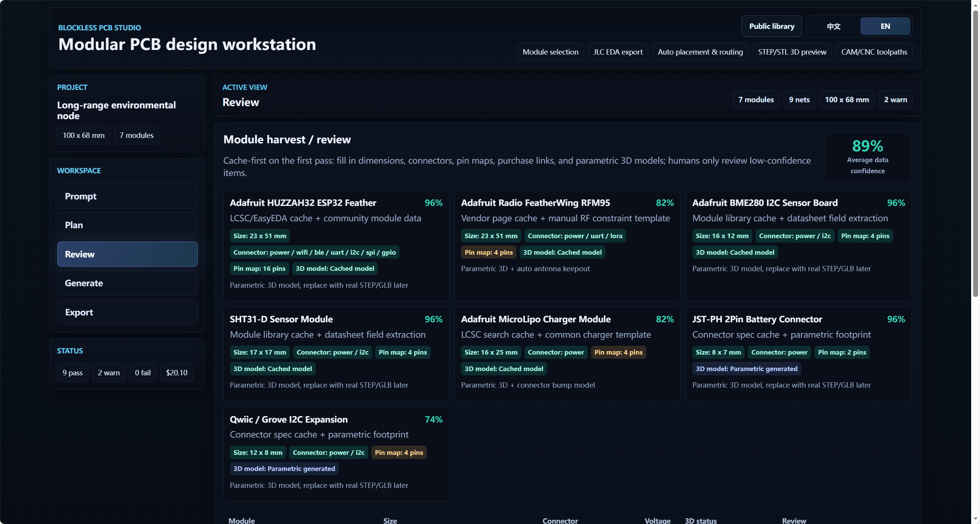Select the Adafruit Radio FeatherWing RFM95 title

tap(536, 203)
